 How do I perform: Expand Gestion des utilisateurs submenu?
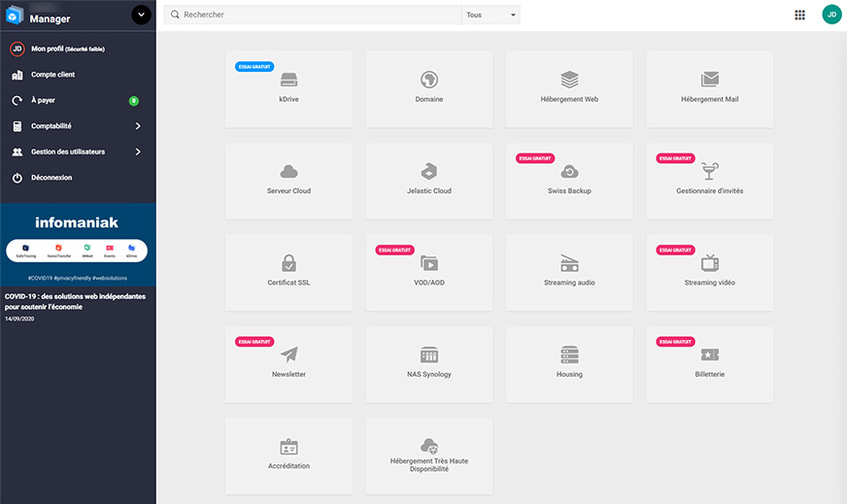79,151
